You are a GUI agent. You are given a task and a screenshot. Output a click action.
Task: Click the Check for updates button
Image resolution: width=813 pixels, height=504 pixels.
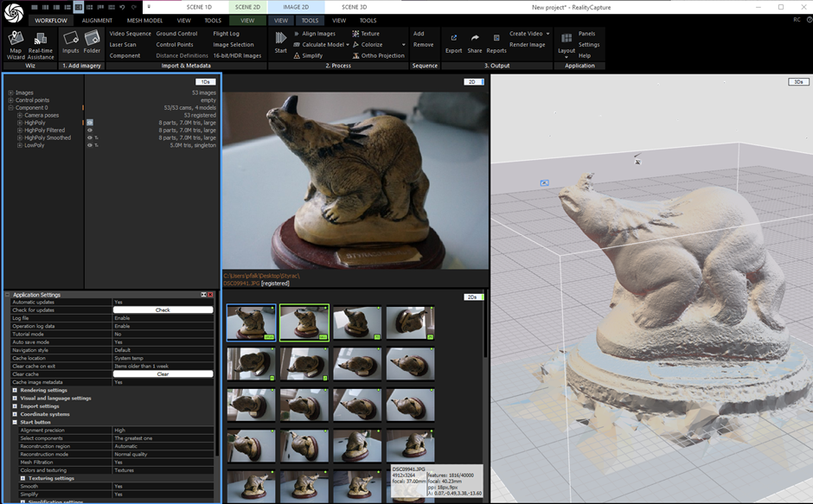click(x=163, y=309)
